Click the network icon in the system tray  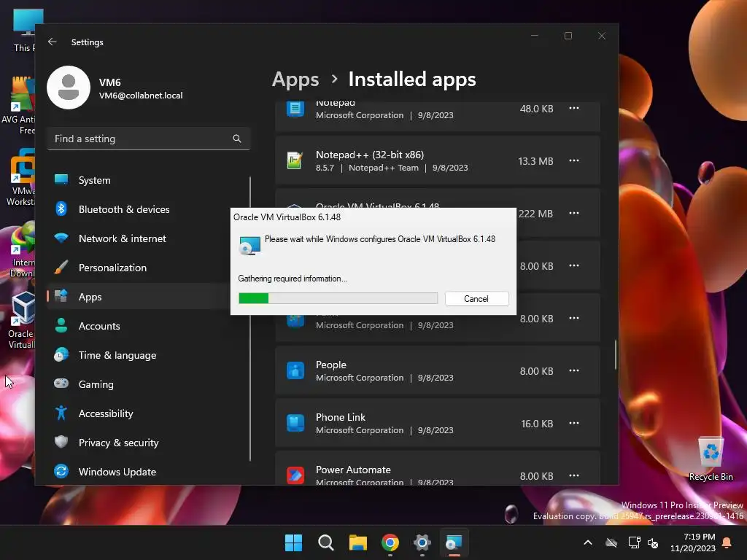[634, 542]
